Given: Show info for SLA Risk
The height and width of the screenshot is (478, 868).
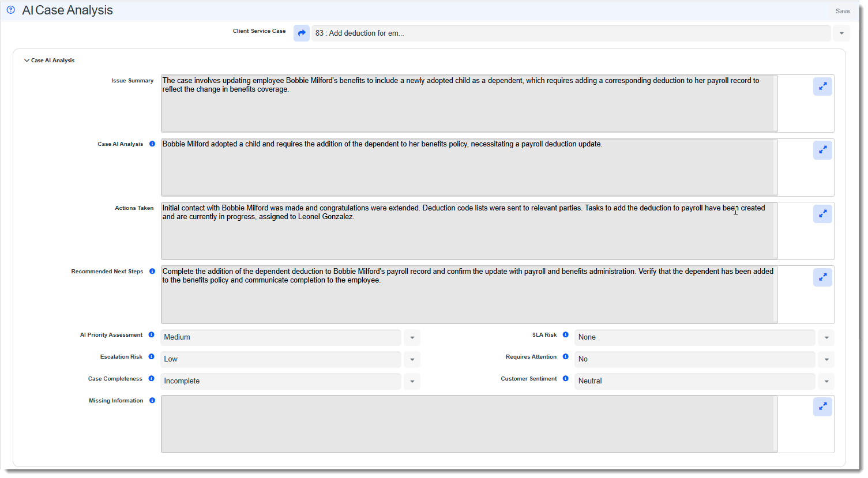Looking at the screenshot, I should 565,334.
